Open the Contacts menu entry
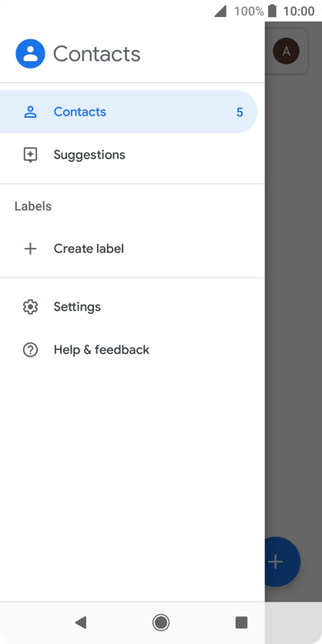Image resolution: width=322 pixels, height=644 pixels. point(129,112)
